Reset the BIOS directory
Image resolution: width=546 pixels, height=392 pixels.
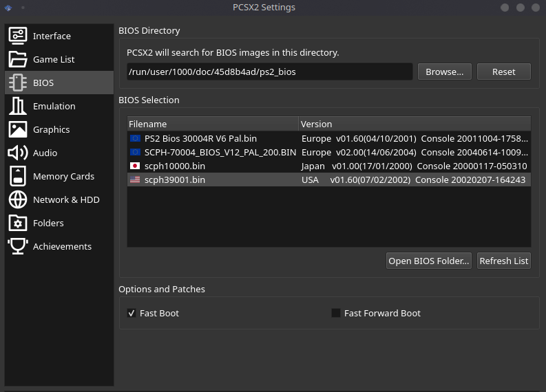pos(503,72)
